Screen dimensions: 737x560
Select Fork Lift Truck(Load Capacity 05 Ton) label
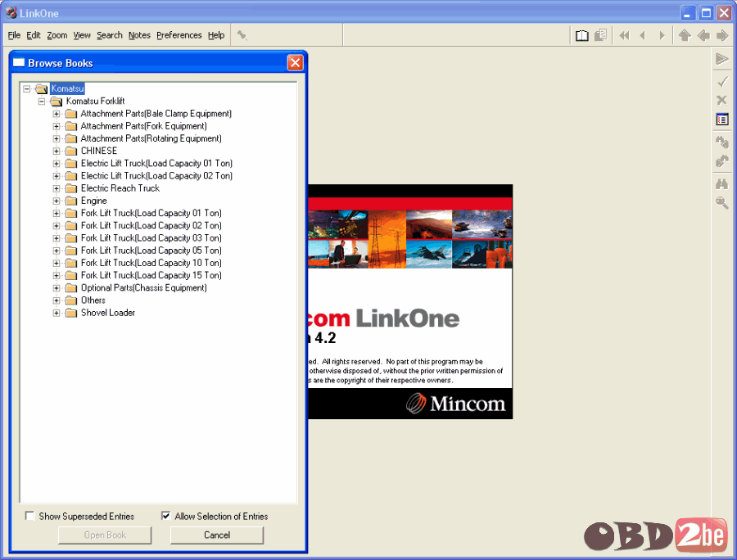151,251
